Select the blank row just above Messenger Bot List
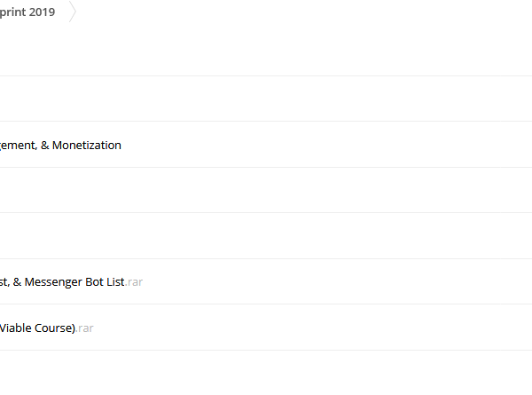The image size is (532, 395). 266,236
